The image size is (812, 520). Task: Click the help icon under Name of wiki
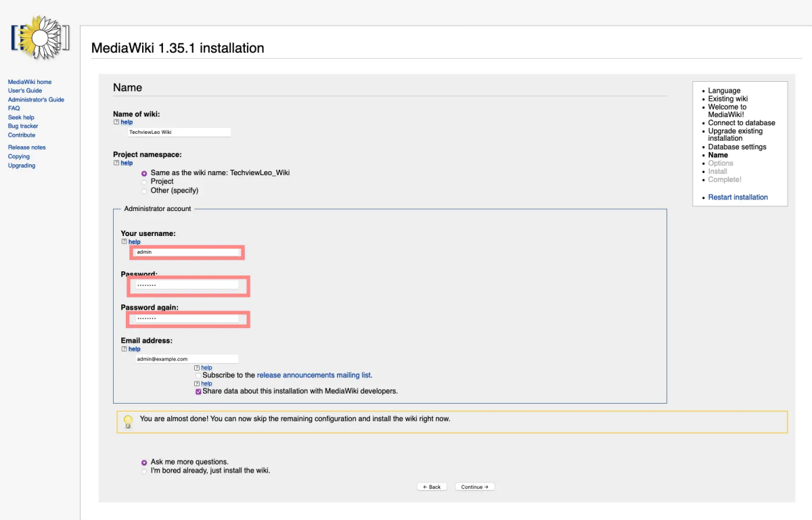(116, 122)
